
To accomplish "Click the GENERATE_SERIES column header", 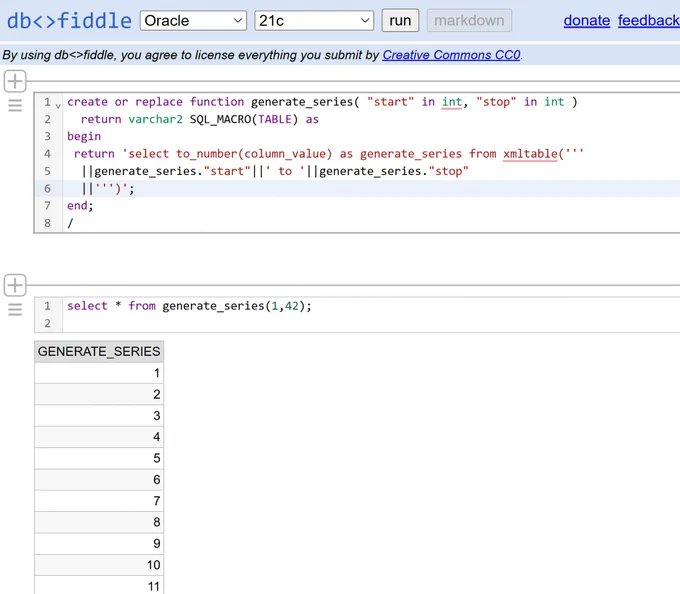I will tap(99, 351).
